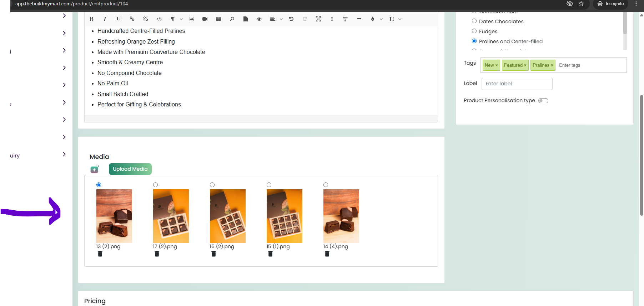Switch editor to source code view

click(x=159, y=19)
